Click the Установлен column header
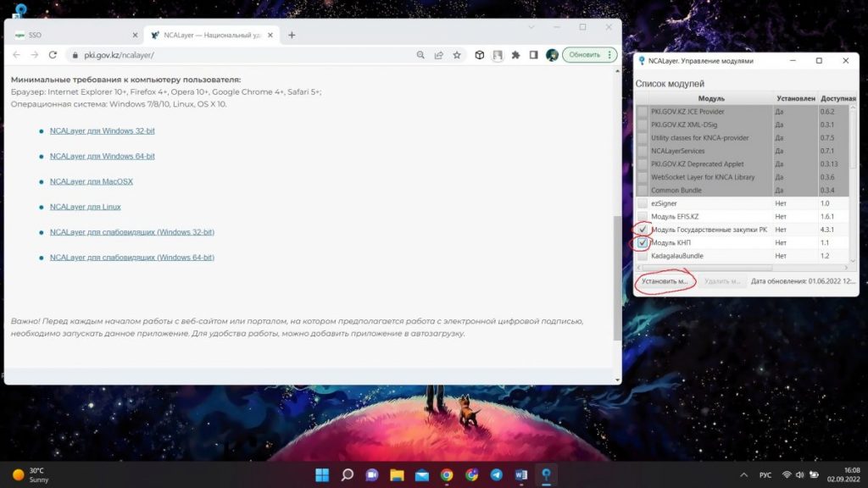Viewport: 868px width, 488px height. click(x=795, y=98)
